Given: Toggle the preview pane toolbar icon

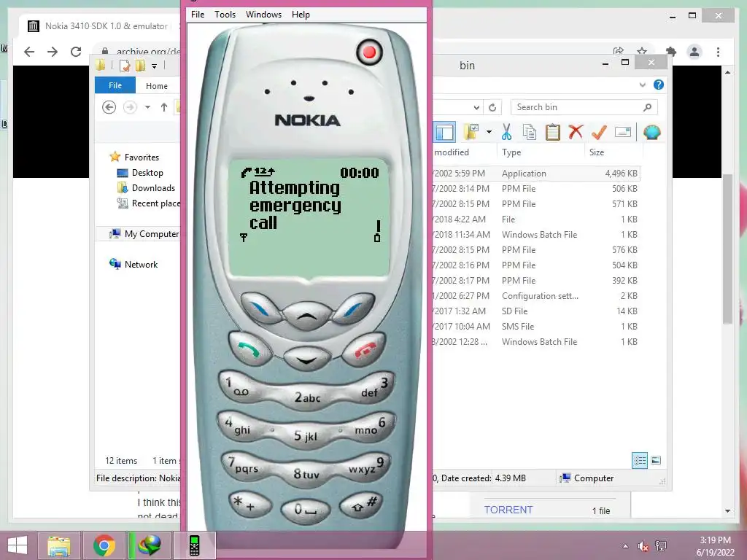Looking at the screenshot, I should [444, 133].
